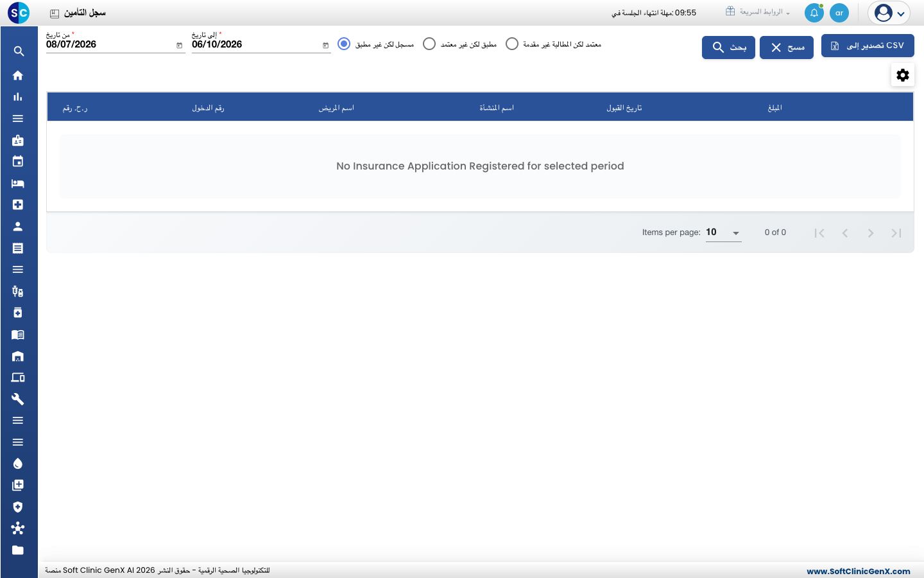
Task: Switch language using the 'ar' button
Action: coord(839,13)
